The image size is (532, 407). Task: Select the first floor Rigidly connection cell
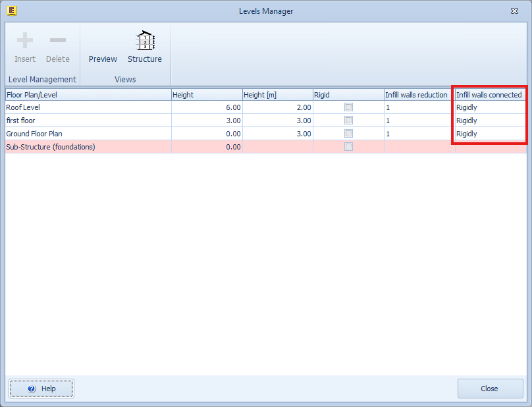(490, 121)
